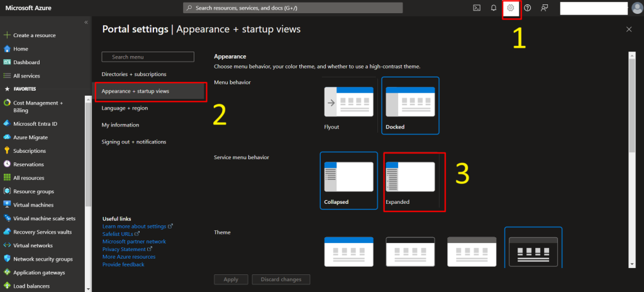Image resolution: width=644 pixels, height=292 pixels.
Task: Select the dark theme swatch
Action: [x=533, y=250]
